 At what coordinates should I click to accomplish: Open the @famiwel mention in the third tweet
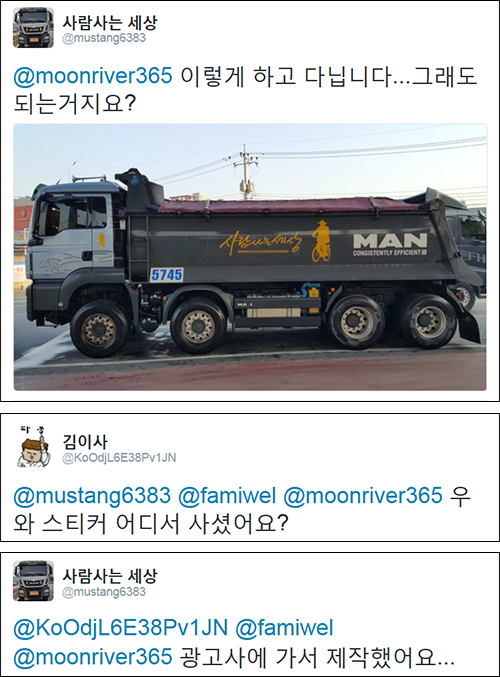(284, 628)
